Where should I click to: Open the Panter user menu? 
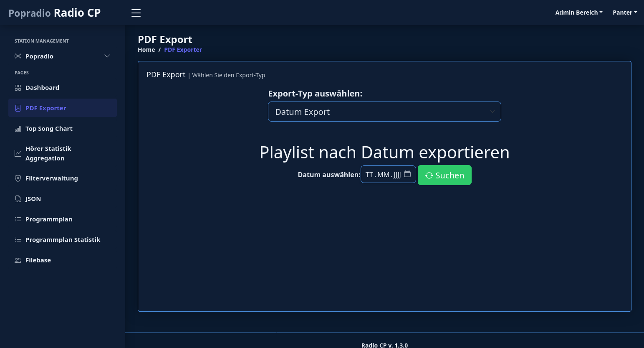625,12
